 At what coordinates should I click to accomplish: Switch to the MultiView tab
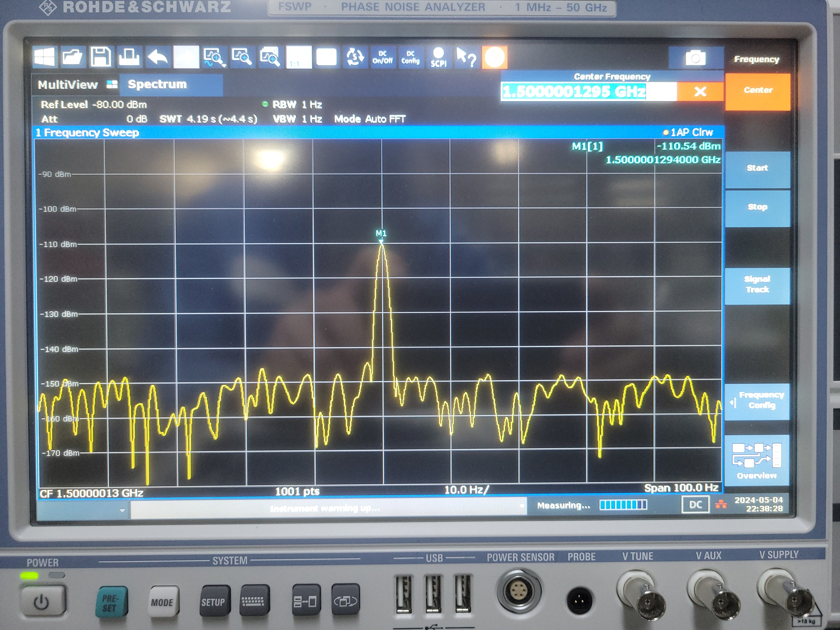68,85
